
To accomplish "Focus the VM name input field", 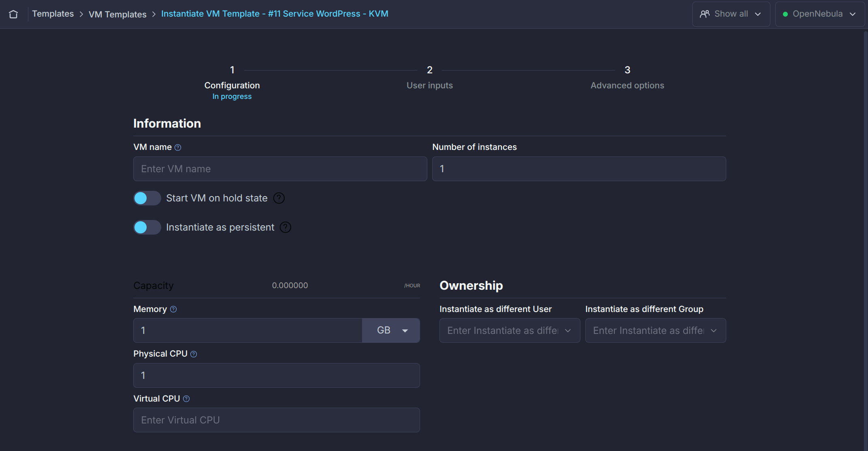I will click(x=280, y=169).
